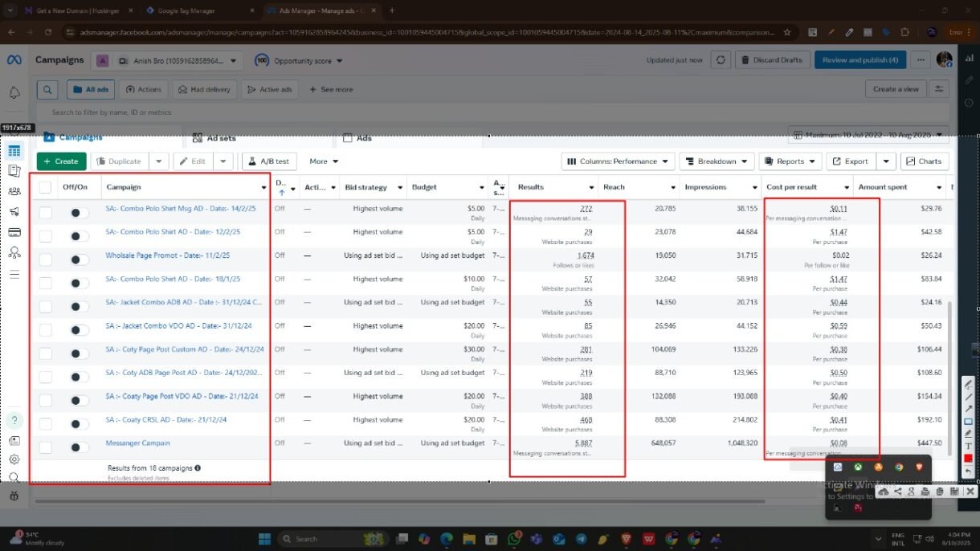Open the settings gear in left sidebar
The width and height of the screenshot is (980, 551).
tap(14, 459)
